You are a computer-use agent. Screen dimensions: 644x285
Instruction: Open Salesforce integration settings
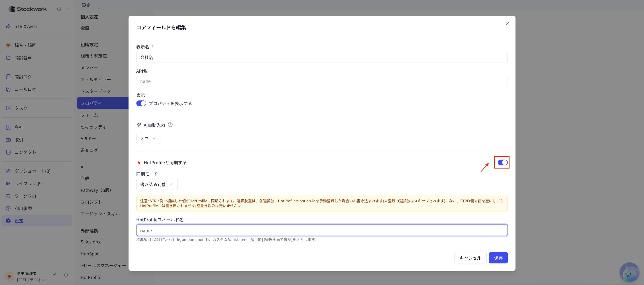[x=91, y=242]
